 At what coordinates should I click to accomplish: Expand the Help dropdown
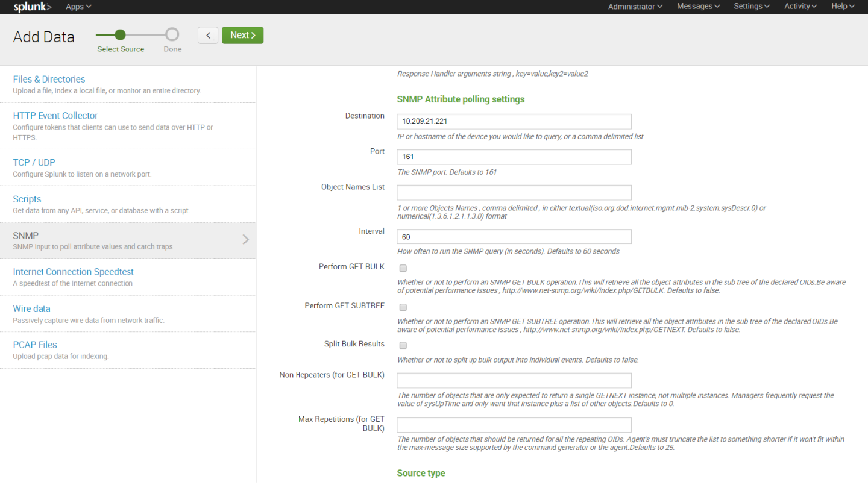point(842,7)
